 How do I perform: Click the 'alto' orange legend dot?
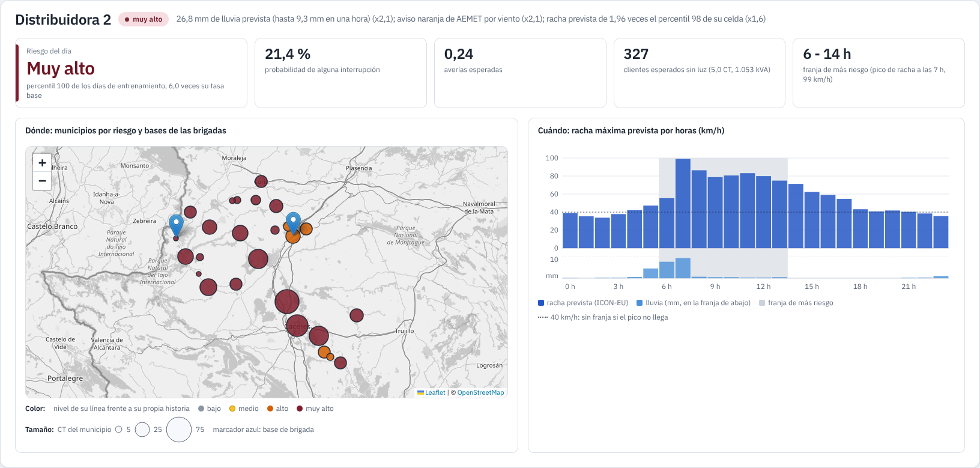270,409
